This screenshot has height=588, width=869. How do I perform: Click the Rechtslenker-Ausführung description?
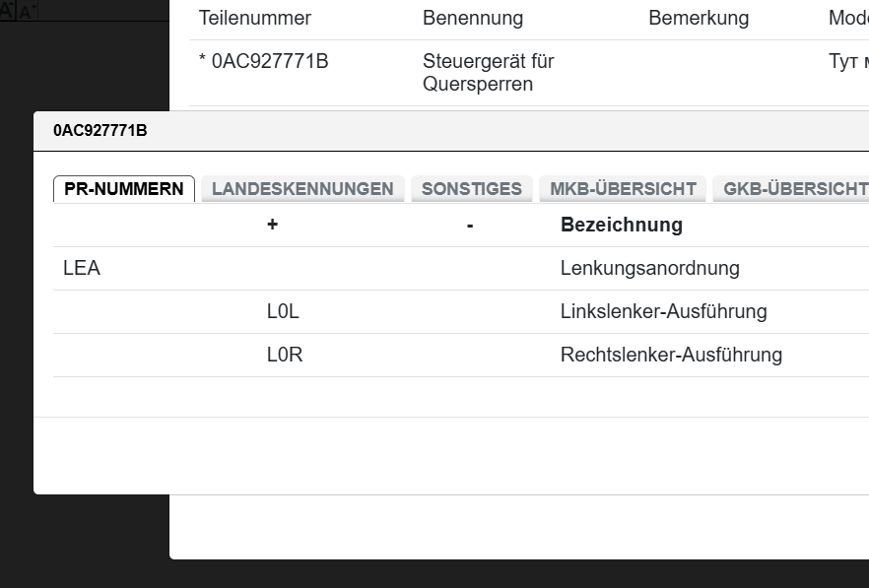[x=671, y=355]
